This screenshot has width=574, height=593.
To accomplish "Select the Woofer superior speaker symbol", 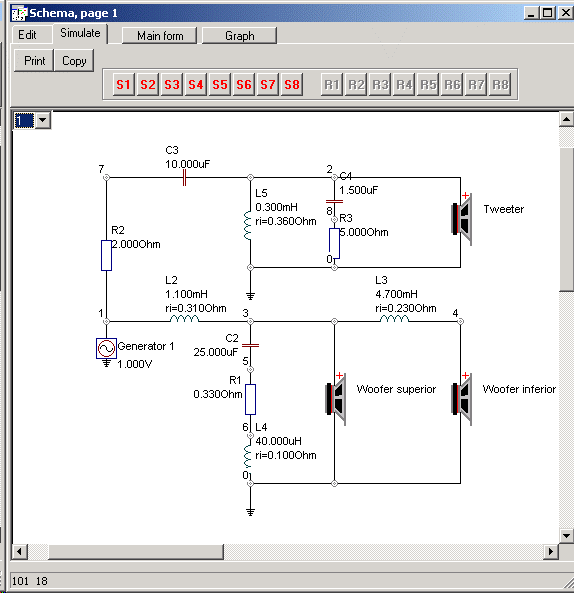I will coord(336,399).
